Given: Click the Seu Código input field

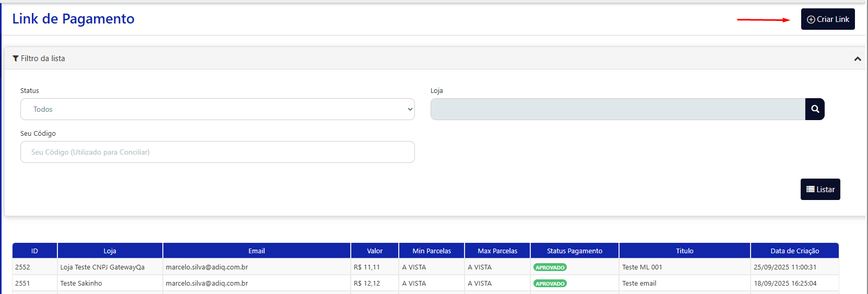Looking at the screenshot, I should [218, 152].
